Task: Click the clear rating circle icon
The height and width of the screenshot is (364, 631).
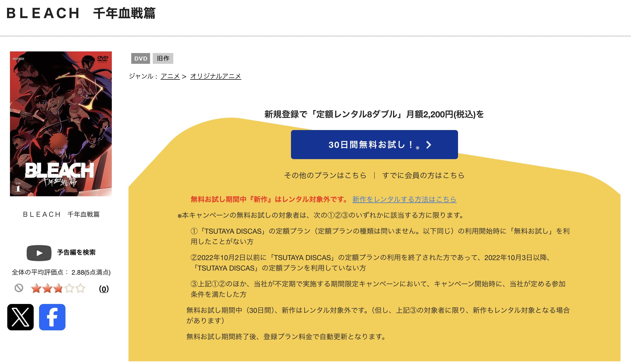Action: point(19,288)
